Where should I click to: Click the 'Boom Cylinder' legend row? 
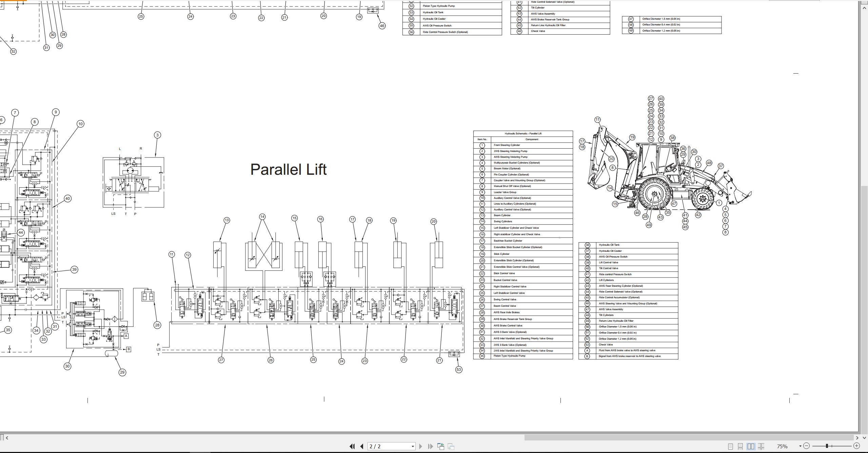click(x=523, y=215)
